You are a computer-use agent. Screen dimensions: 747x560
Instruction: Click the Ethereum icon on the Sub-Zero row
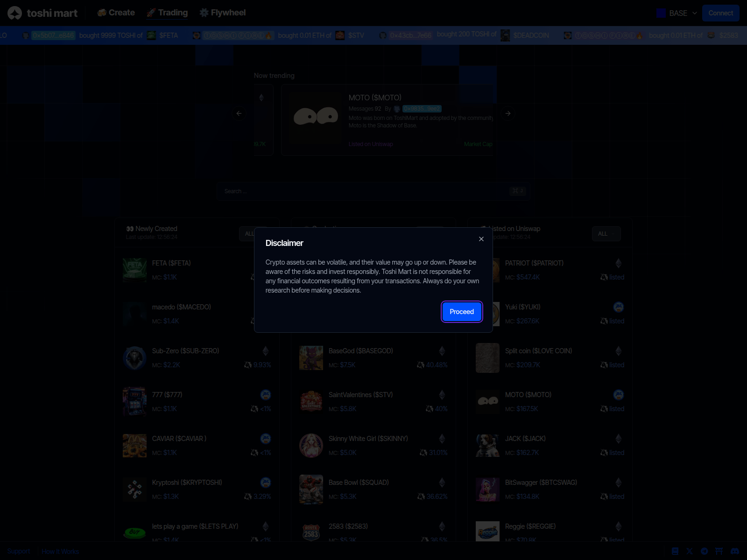tap(266, 351)
